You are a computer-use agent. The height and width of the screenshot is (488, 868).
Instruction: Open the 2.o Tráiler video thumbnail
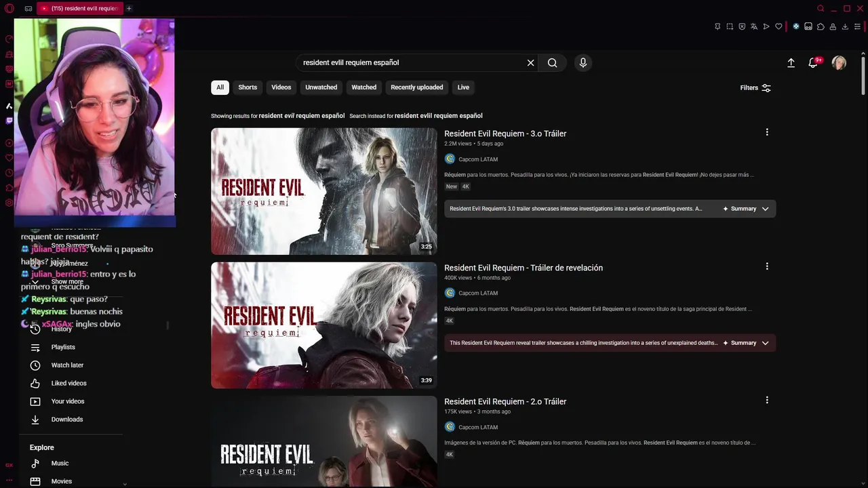(x=324, y=441)
